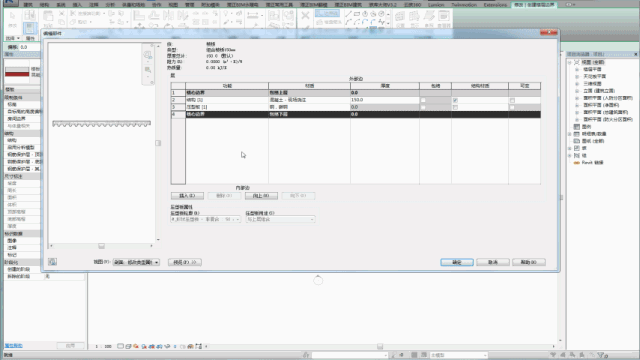Click the second zoom icon in preview pane
640x360 pixels.
pos(147,70)
